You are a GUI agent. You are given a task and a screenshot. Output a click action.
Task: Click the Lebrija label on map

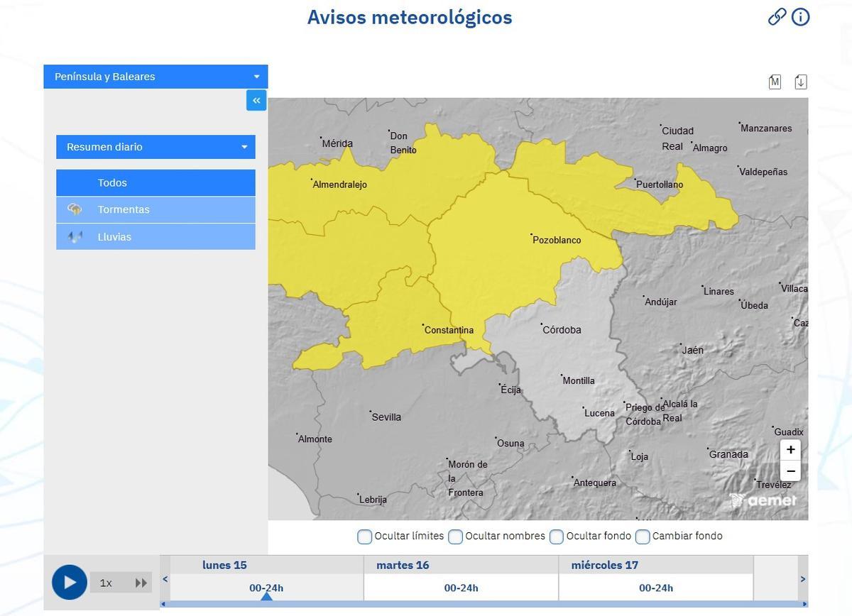pos(373,500)
